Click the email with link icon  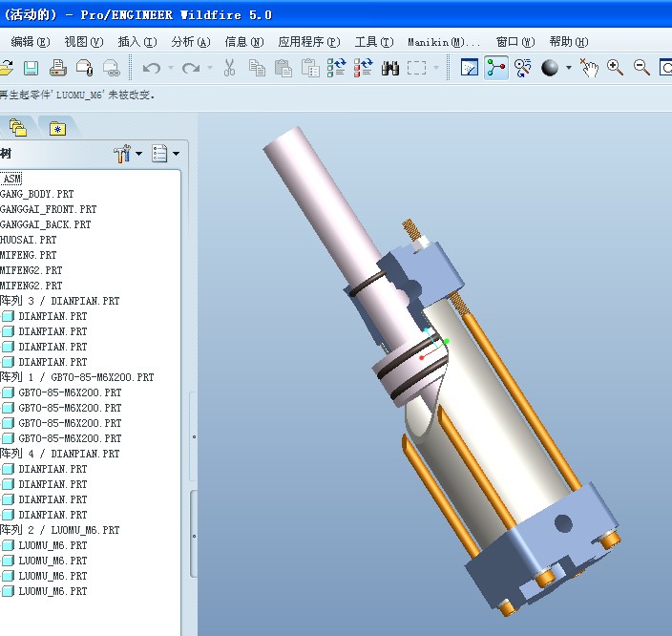112,68
